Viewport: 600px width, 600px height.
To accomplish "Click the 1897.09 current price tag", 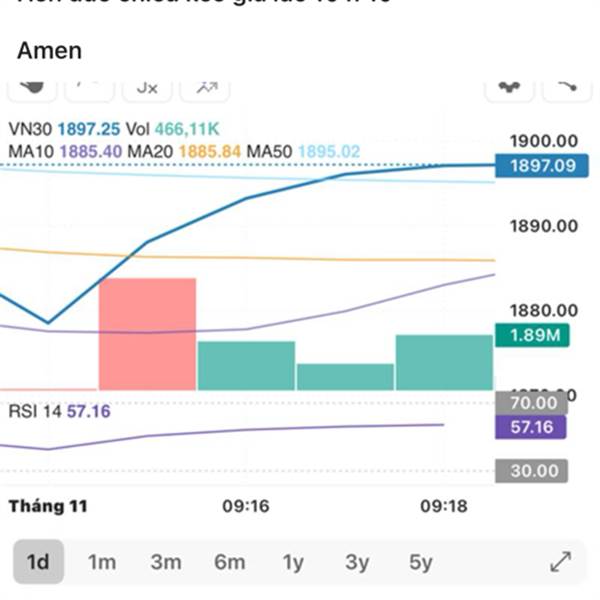I will tap(542, 166).
